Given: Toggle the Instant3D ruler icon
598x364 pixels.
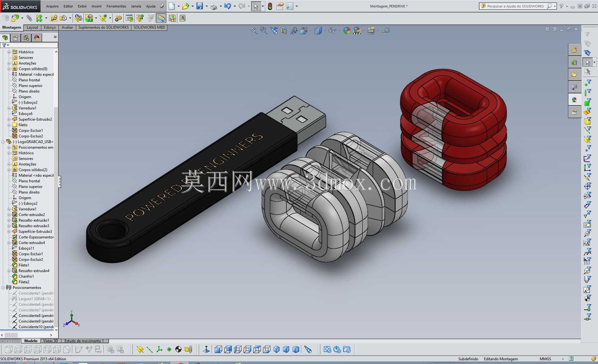Looking at the screenshot, I should (x=161, y=18).
